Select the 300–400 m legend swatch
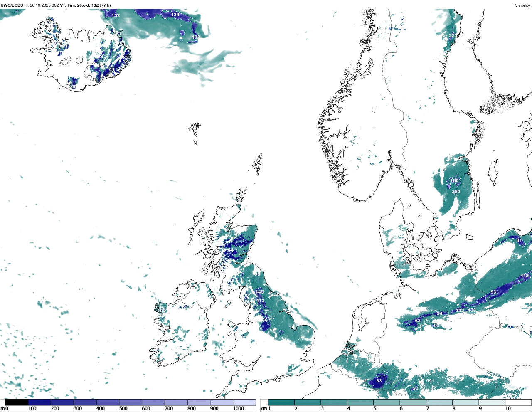532x412 pixels. pos(85,402)
